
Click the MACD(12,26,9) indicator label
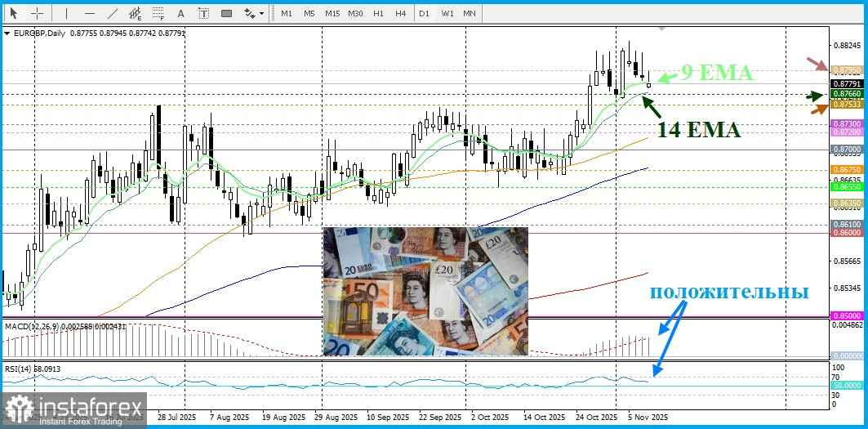coord(65,327)
